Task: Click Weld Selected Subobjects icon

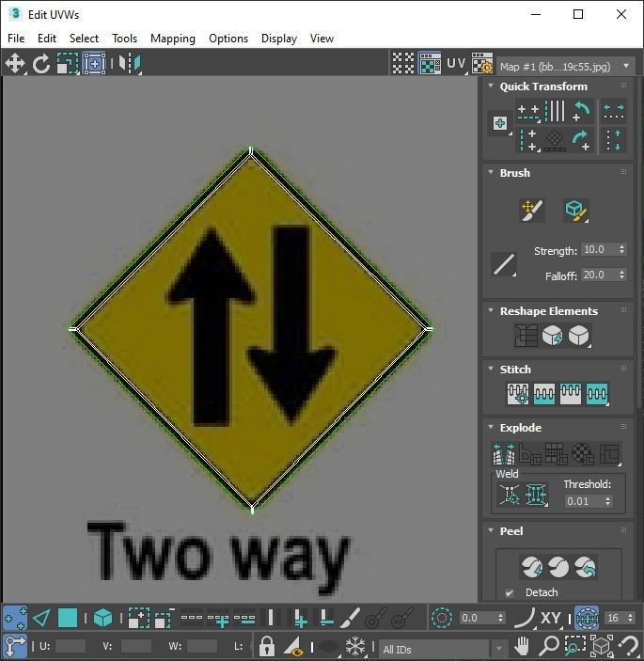Action: pyautogui.click(x=536, y=495)
